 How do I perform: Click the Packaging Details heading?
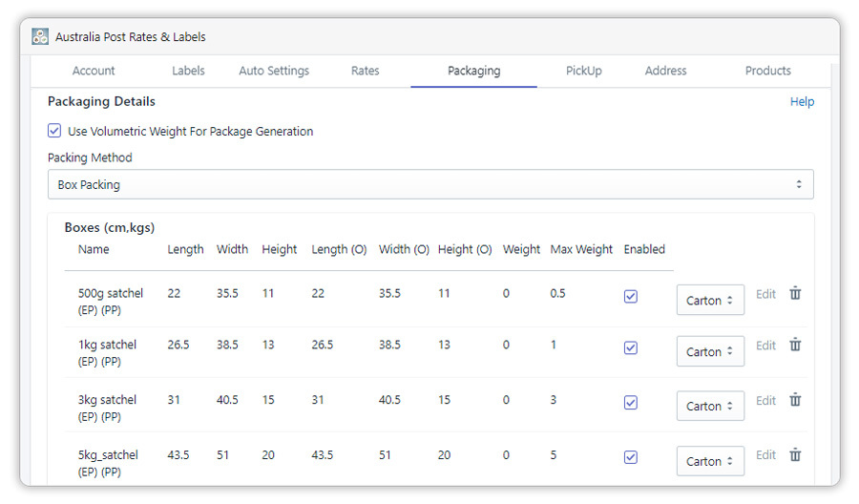coord(101,101)
